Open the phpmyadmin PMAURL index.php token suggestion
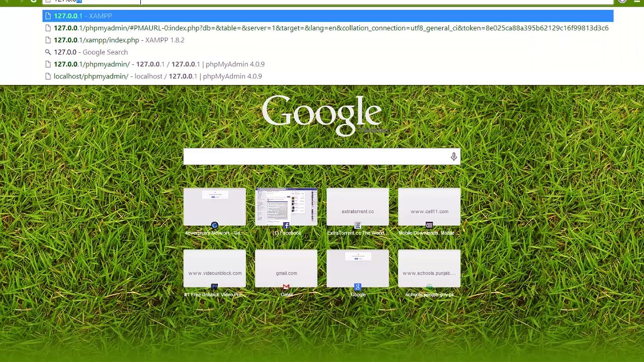Viewport: 644px width, 362px height. (328, 28)
